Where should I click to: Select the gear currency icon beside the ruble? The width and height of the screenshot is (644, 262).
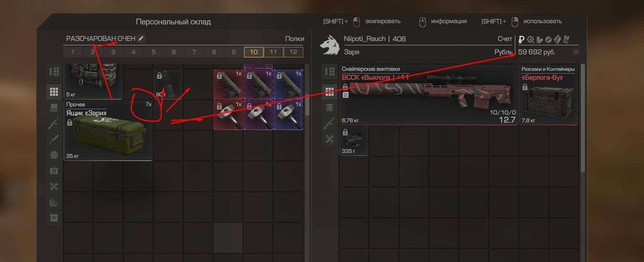530,39
